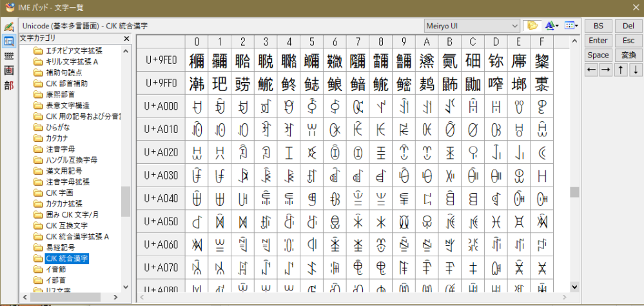Click folder icon beside カタカナ
The image size is (644, 306).
(x=38, y=138)
